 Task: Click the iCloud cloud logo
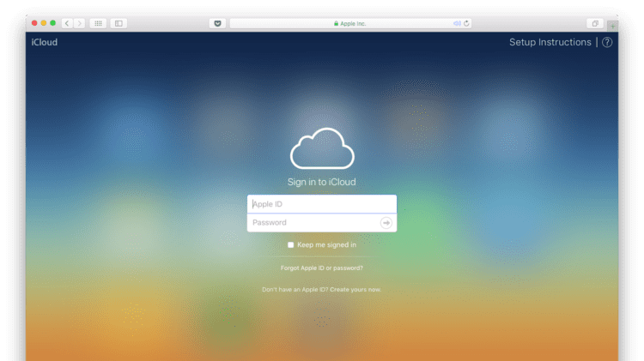(x=322, y=150)
